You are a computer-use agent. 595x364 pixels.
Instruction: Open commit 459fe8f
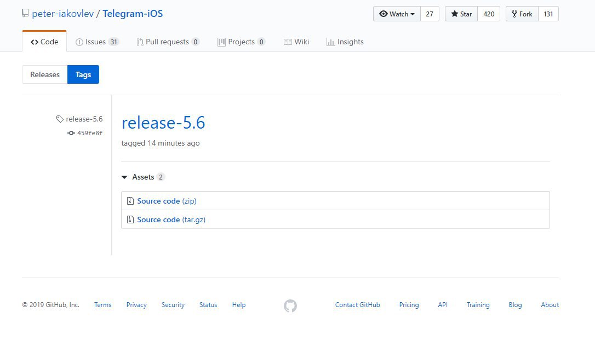click(x=90, y=133)
